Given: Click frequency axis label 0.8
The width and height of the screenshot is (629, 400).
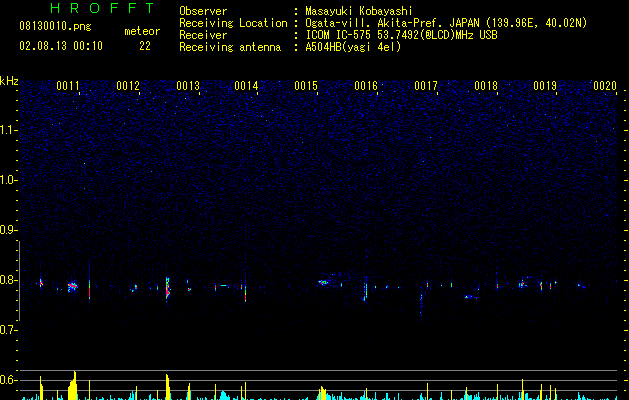Looking at the screenshot, I should click(x=8, y=280).
